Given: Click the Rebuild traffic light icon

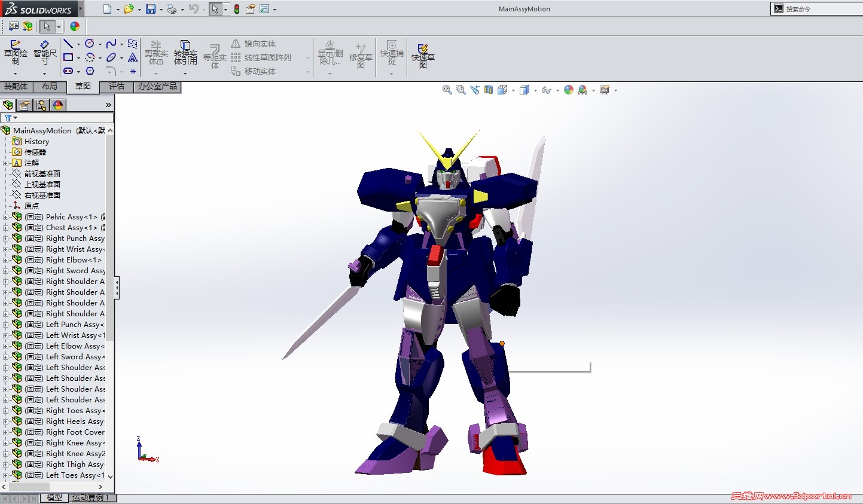Looking at the screenshot, I should pyautogui.click(x=237, y=9).
